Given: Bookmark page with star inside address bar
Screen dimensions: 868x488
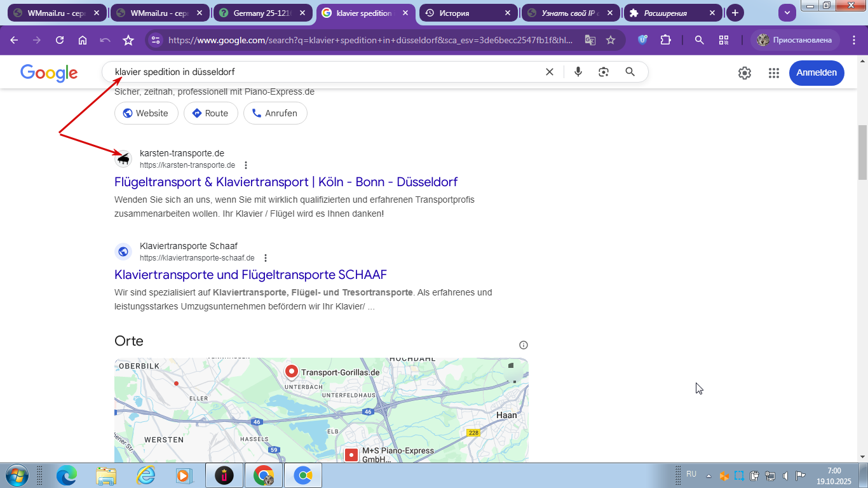Looking at the screenshot, I should point(611,40).
